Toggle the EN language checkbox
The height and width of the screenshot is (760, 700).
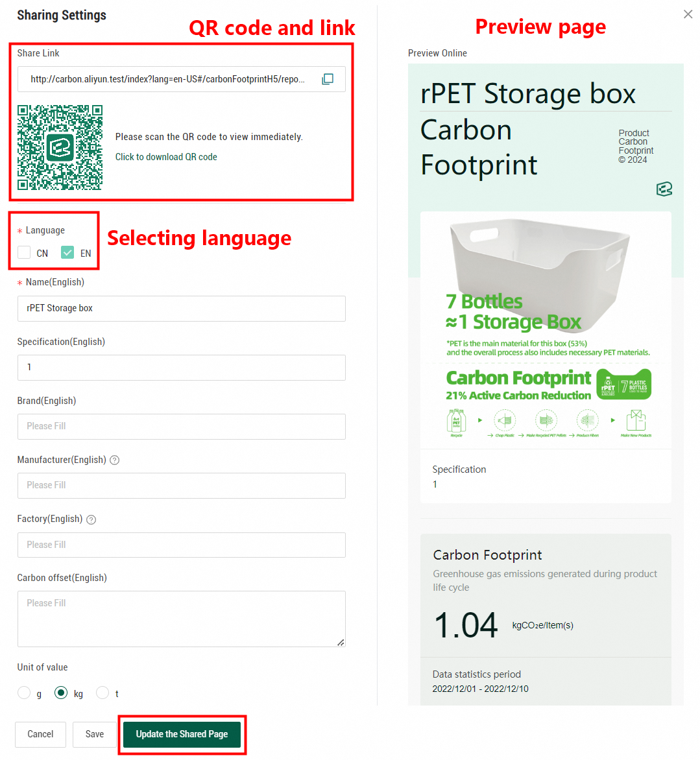tap(67, 253)
